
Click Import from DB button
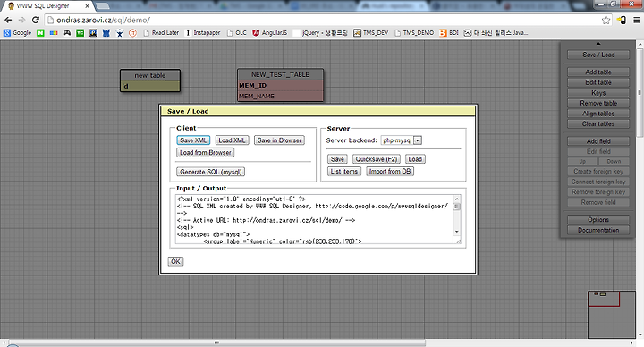click(390, 171)
